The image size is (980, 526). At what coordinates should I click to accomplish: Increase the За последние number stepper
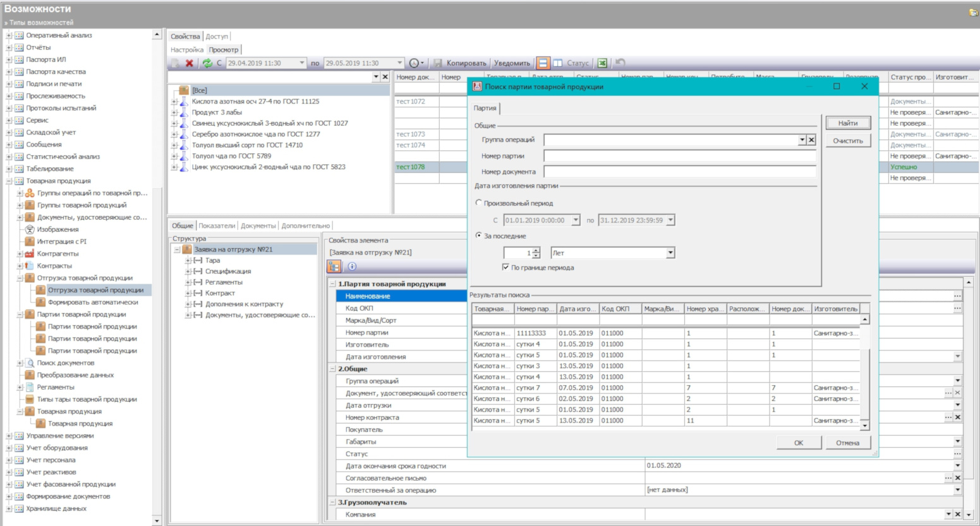[x=536, y=251]
